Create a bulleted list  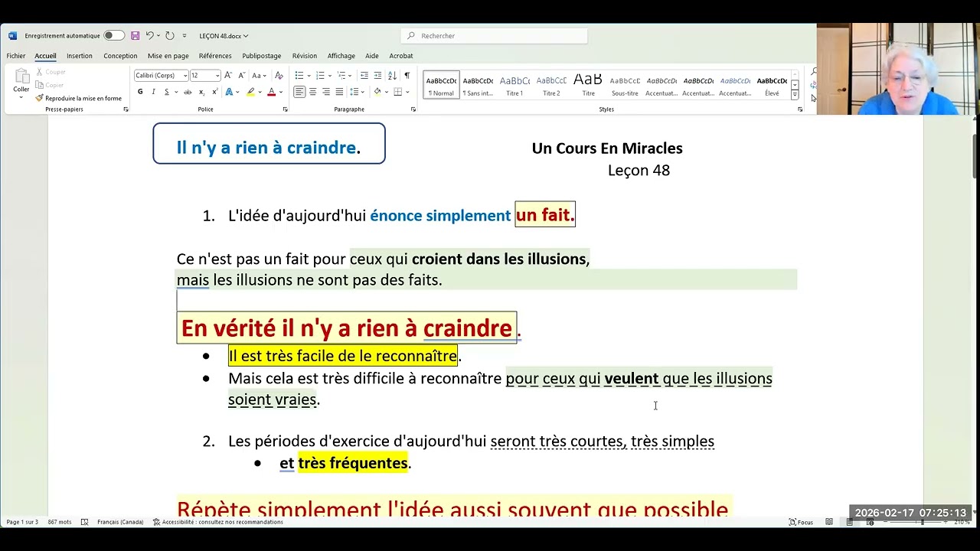point(299,75)
